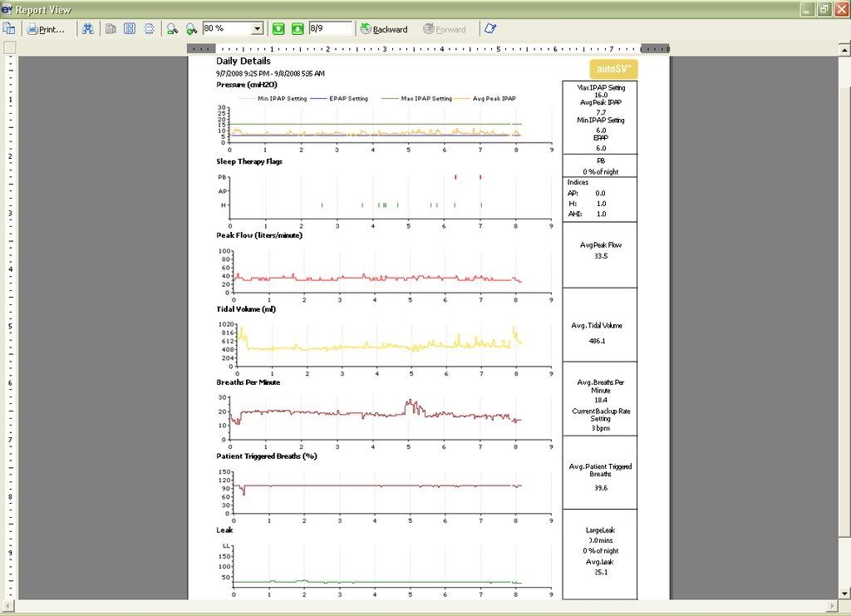Click the note icon at toolbar end
The image size is (851, 616).
point(490,29)
